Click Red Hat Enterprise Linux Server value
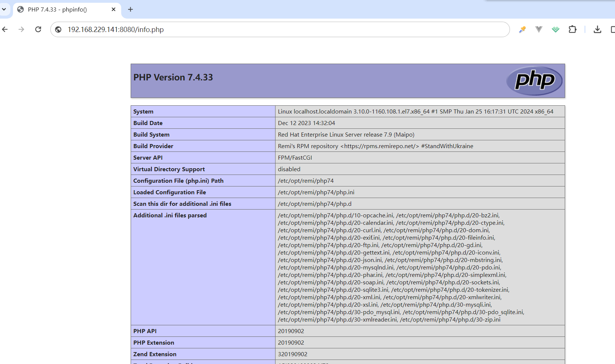This screenshot has height=364, width=615. pyautogui.click(x=346, y=135)
